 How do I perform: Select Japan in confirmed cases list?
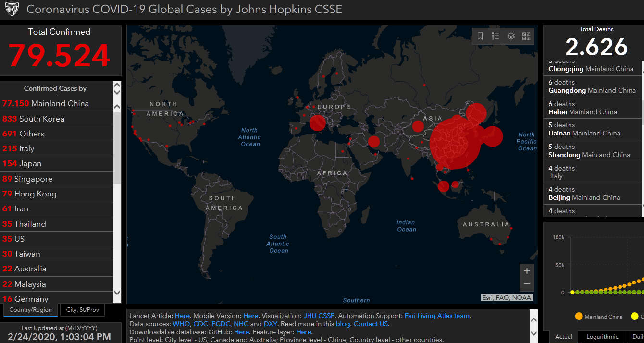[x=57, y=163]
